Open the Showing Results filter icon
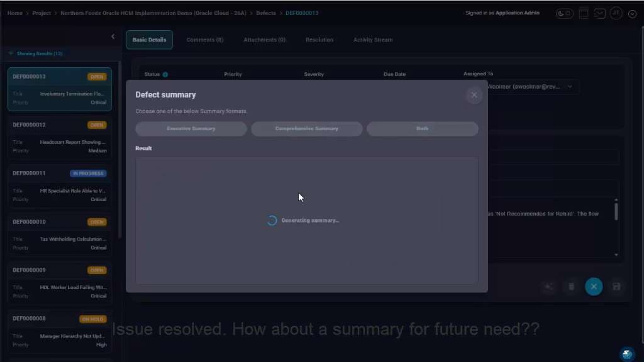644x362 pixels. [11, 54]
